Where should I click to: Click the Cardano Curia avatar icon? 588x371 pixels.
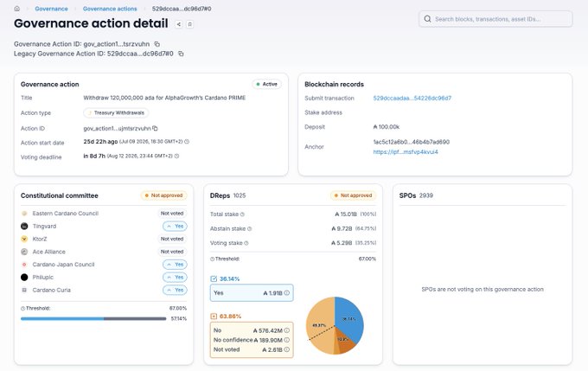[x=24, y=290]
